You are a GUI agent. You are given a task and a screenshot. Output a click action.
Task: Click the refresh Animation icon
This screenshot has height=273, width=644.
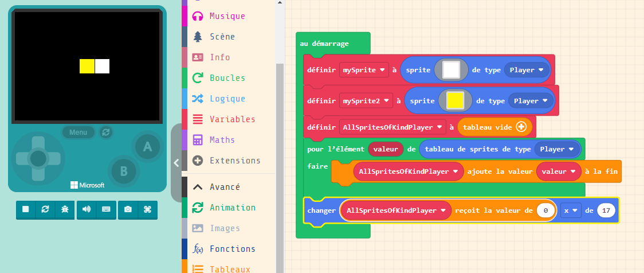tap(198, 208)
